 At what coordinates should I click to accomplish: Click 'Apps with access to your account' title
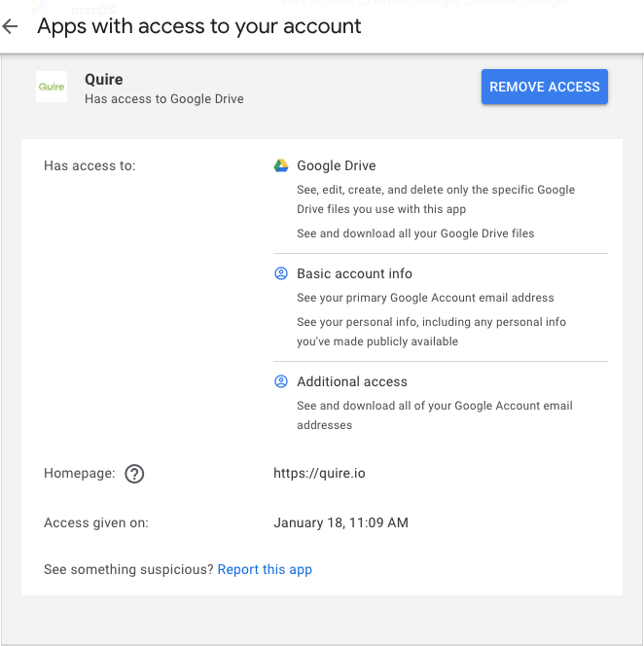199,27
